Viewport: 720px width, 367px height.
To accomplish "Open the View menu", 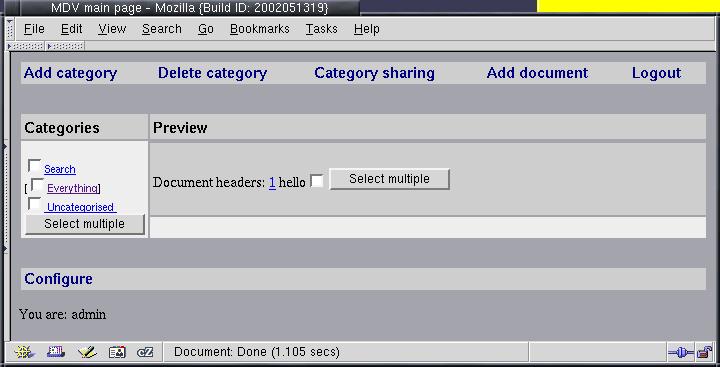I will point(112,29).
